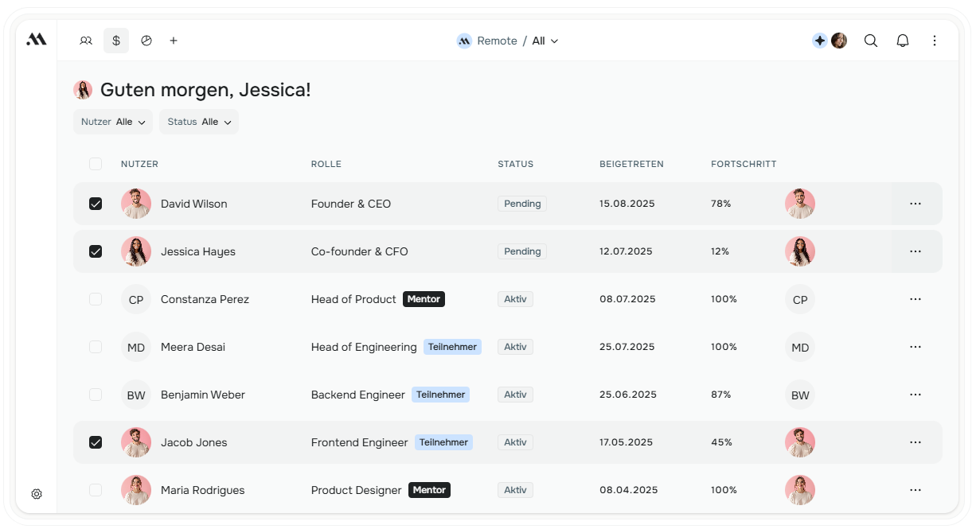Screen dimensions: 980x529
Task: Open row options for Constanza Perez
Action: [916, 299]
